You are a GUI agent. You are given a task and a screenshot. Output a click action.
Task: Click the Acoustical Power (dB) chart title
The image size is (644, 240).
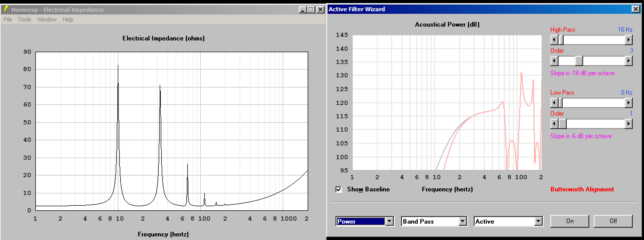[x=447, y=25]
